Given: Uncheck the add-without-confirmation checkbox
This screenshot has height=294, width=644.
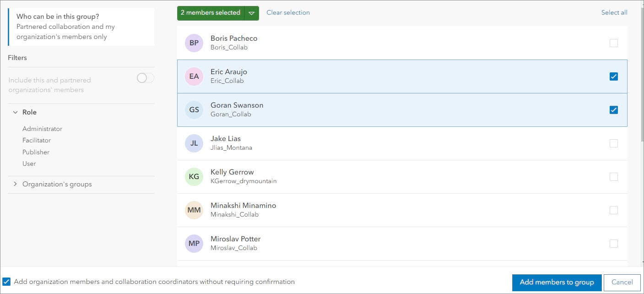Looking at the screenshot, I should [7, 282].
